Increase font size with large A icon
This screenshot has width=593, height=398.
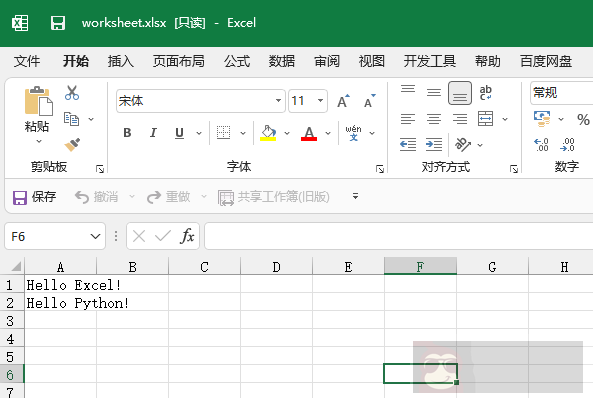[343, 101]
